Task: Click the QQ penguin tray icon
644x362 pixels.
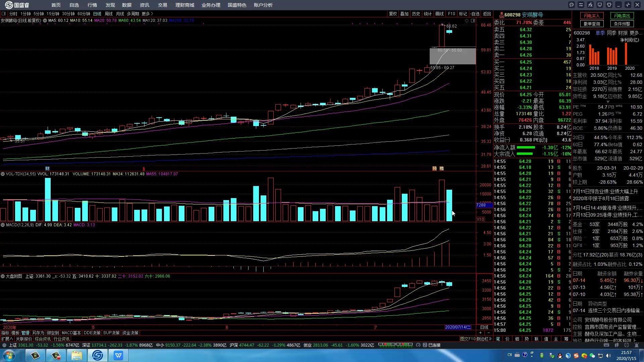Action: [560, 355]
